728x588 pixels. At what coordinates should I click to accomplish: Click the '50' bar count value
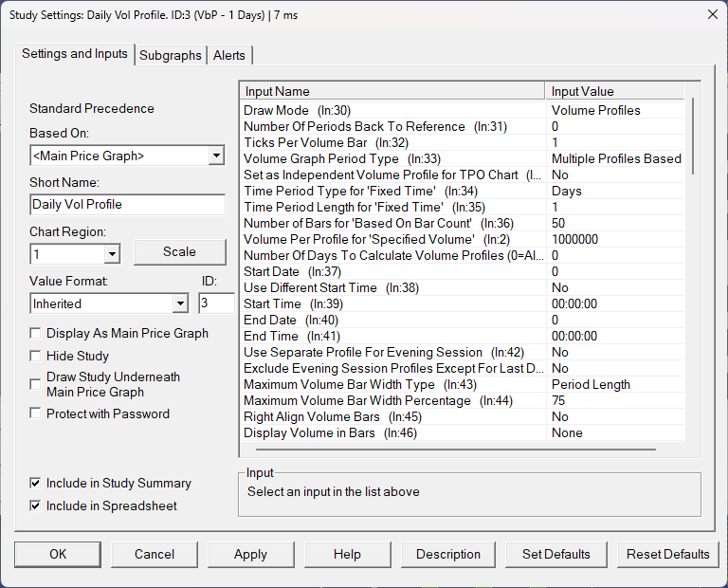(x=558, y=223)
